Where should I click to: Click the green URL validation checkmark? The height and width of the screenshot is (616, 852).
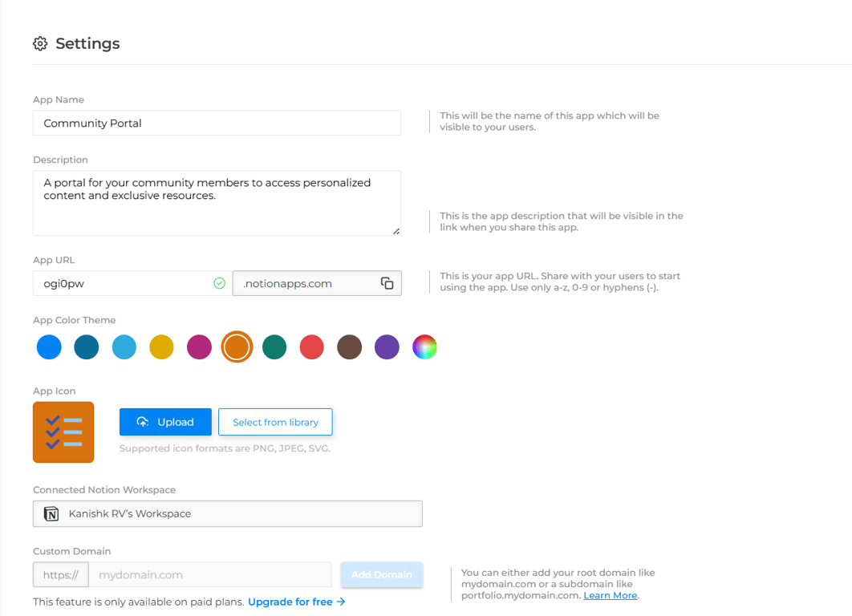(x=219, y=283)
